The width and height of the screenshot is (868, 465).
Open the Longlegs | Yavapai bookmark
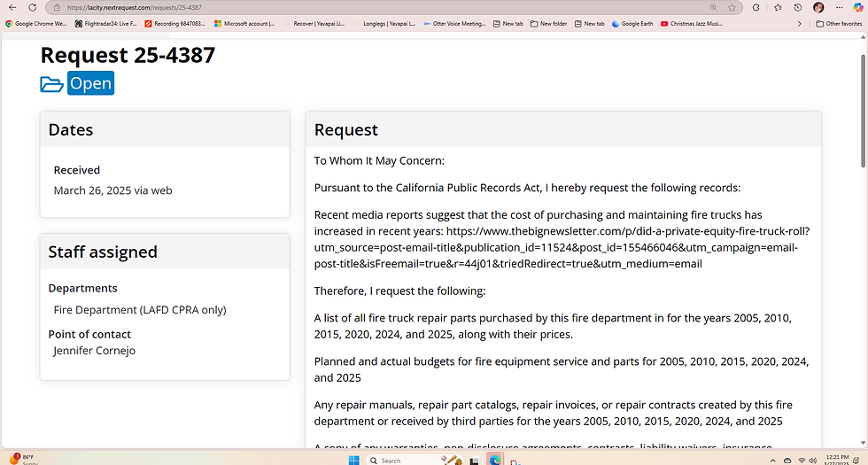pos(384,24)
